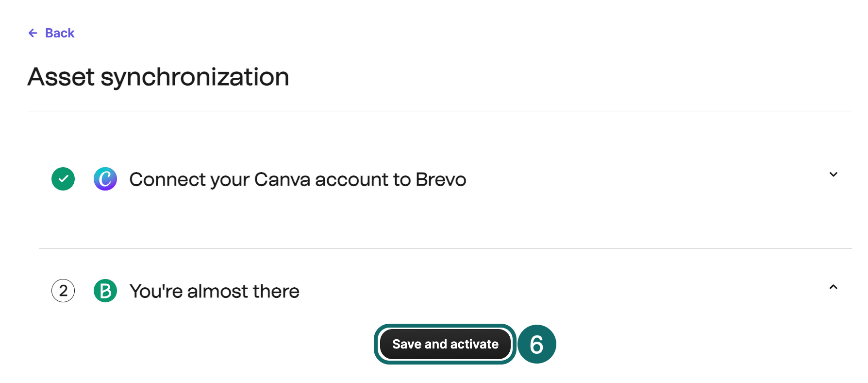Viewport: 868px width, 383px height.
Task: Expand the Connect your Canva account section
Action: (x=834, y=174)
